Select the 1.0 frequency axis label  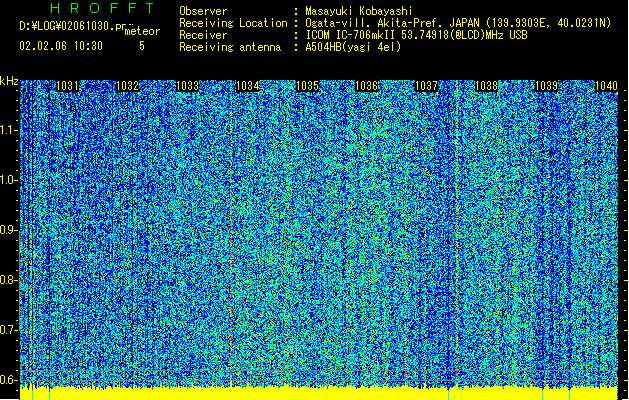8,180
